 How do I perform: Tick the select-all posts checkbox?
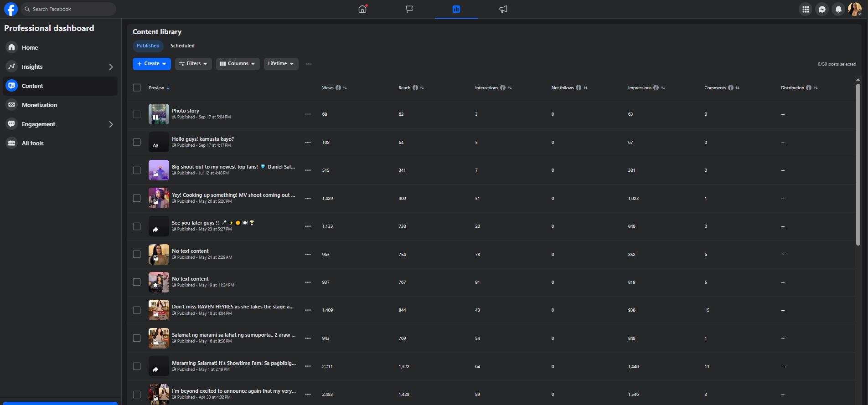point(137,87)
